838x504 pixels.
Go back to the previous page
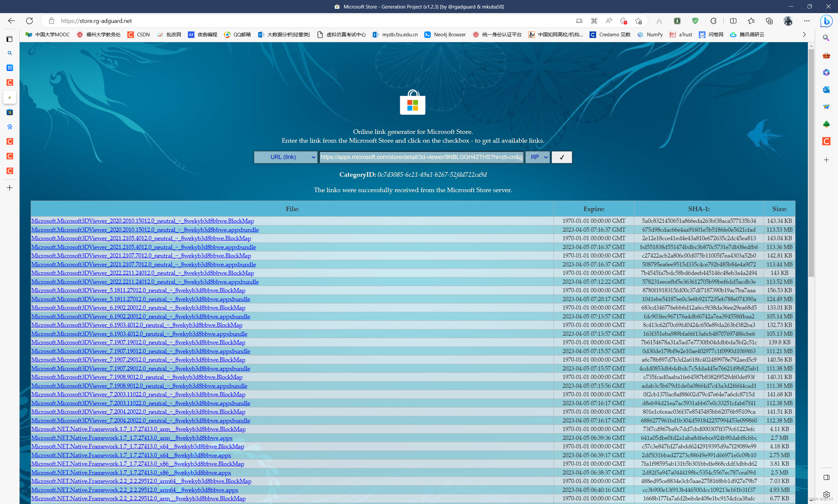(x=11, y=21)
